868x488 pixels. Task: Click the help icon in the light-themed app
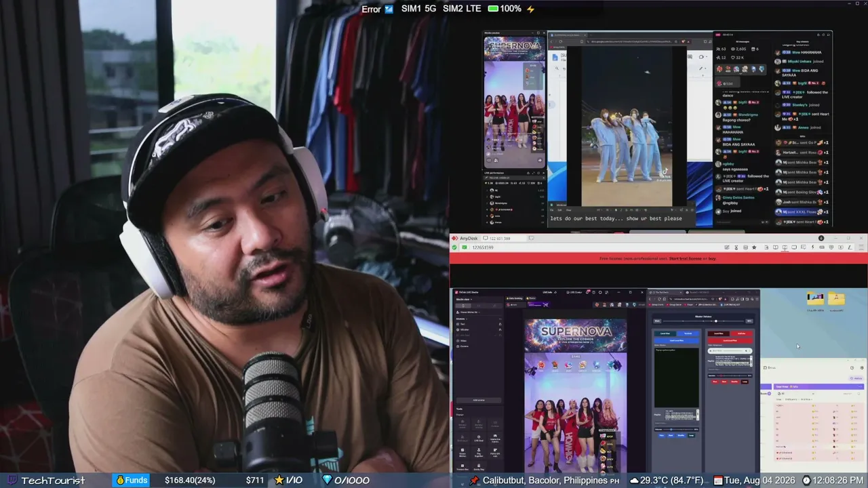click(852, 368)
